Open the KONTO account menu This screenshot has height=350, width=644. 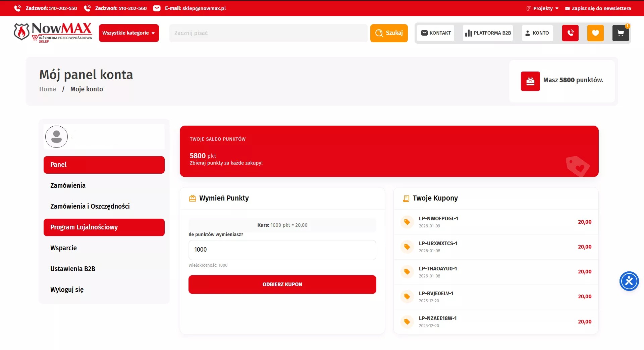pos(537,33)
